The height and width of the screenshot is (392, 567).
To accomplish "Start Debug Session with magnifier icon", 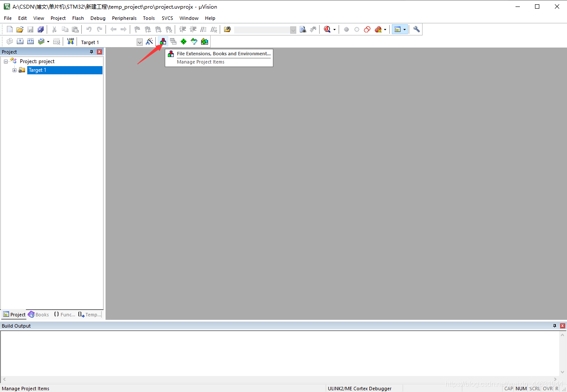I will (327, 29).
